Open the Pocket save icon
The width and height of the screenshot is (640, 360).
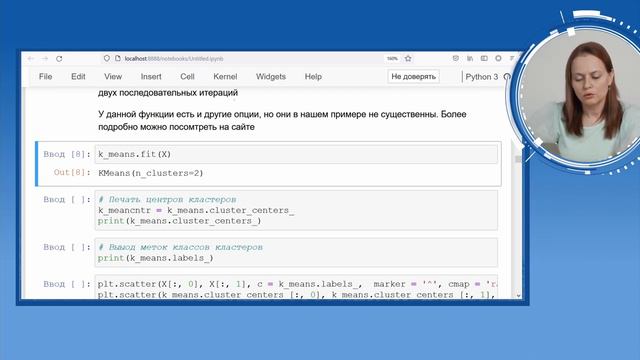456,58
